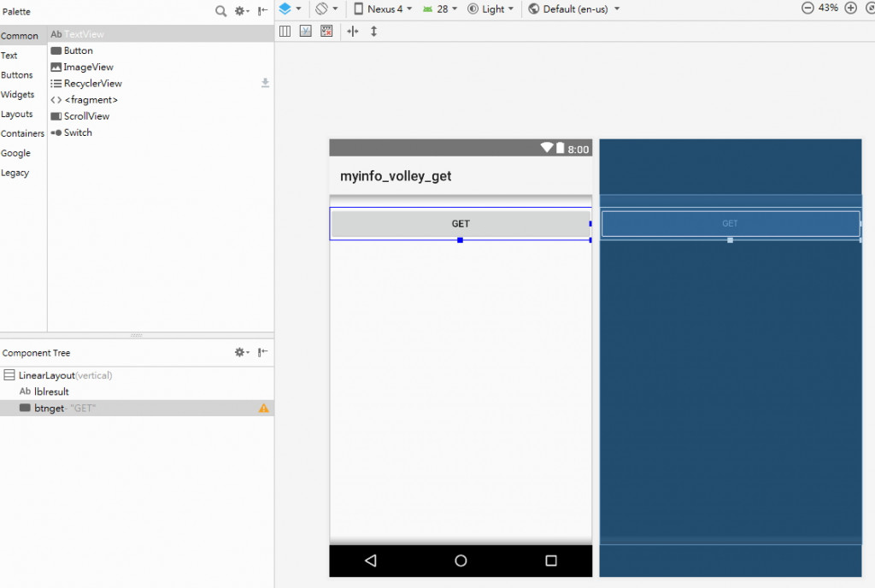Click the Component Tree panel title
Viewport: 875px width, 588px height.
click(x=36, y=353)
